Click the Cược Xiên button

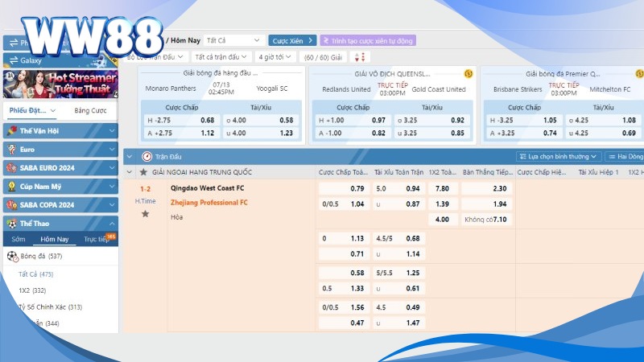point(292,40)
